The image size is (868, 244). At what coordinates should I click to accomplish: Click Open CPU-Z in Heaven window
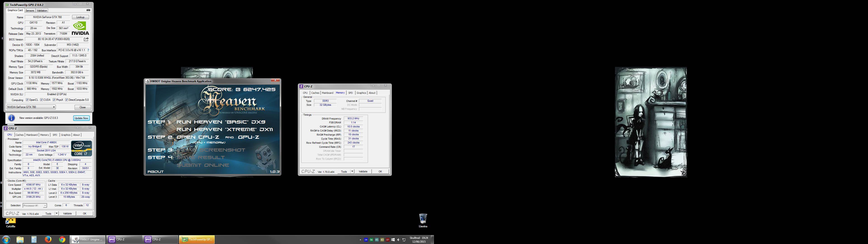pos(198,137)
